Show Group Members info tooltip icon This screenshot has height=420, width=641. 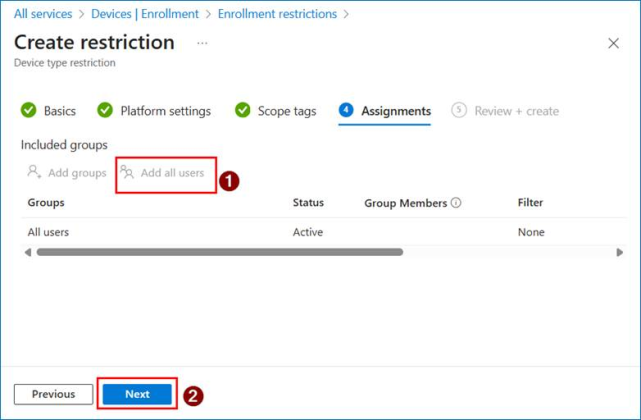tap(456, 202)
